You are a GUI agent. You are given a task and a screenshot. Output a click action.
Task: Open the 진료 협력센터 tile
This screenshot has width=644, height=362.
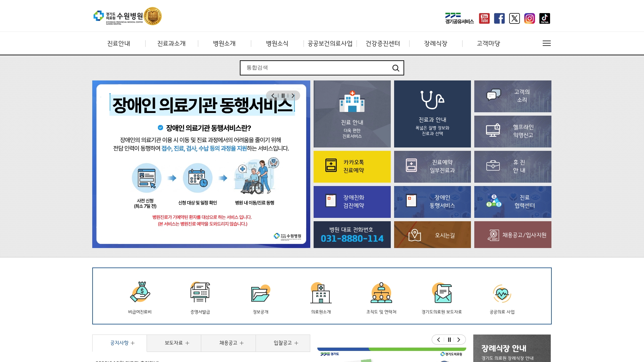click(513, 202)
